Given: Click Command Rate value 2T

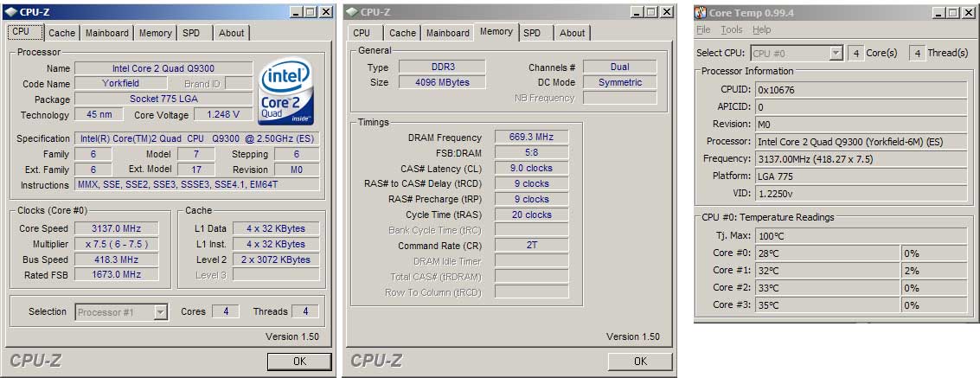Looking at the screenshot, I should [531, 246].
